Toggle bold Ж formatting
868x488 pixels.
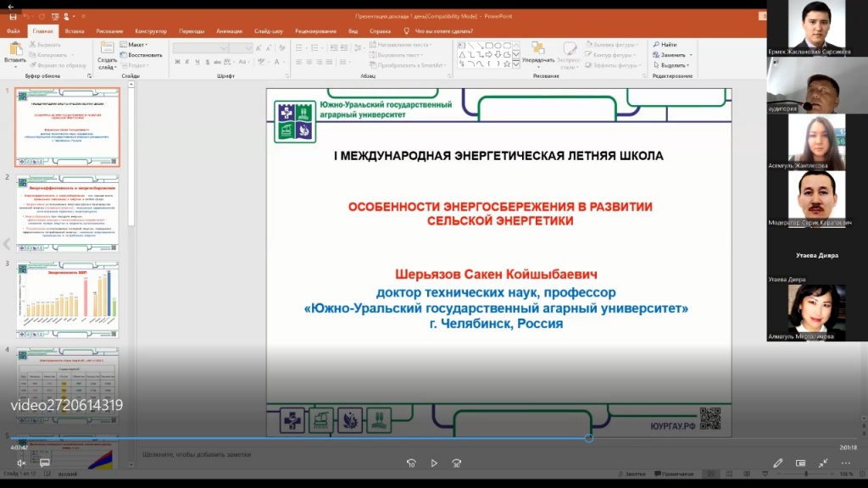coord(177,62)
